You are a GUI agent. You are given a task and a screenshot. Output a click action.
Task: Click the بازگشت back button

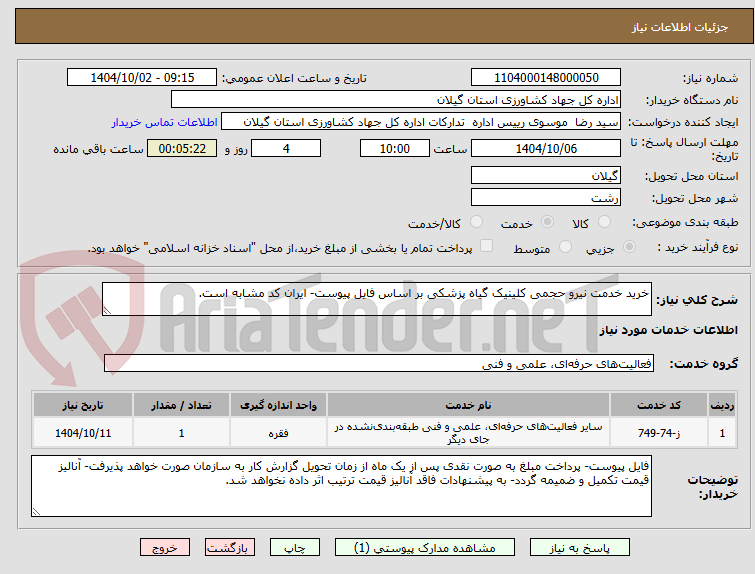230,548
